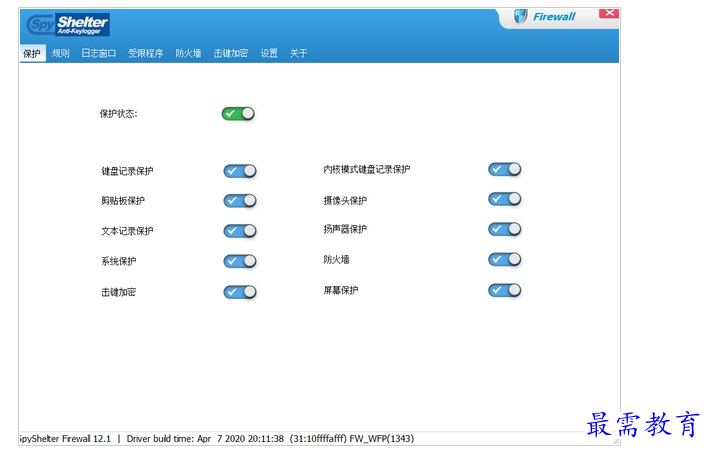
Task: Toggle 系统保护 switch
Action: (x=240, y=261)
